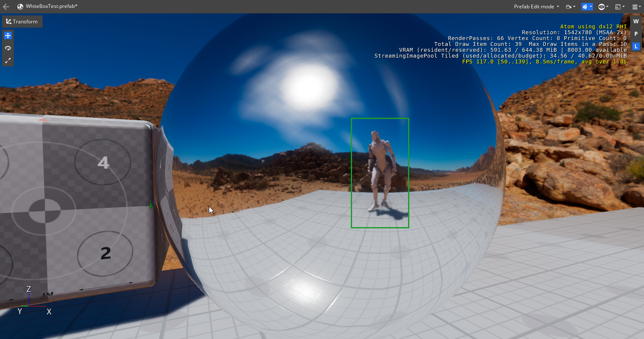Viewport: 644px width, 339px height.
Task: Click the Transform mode label button
Action: click(x=22, y=21)
